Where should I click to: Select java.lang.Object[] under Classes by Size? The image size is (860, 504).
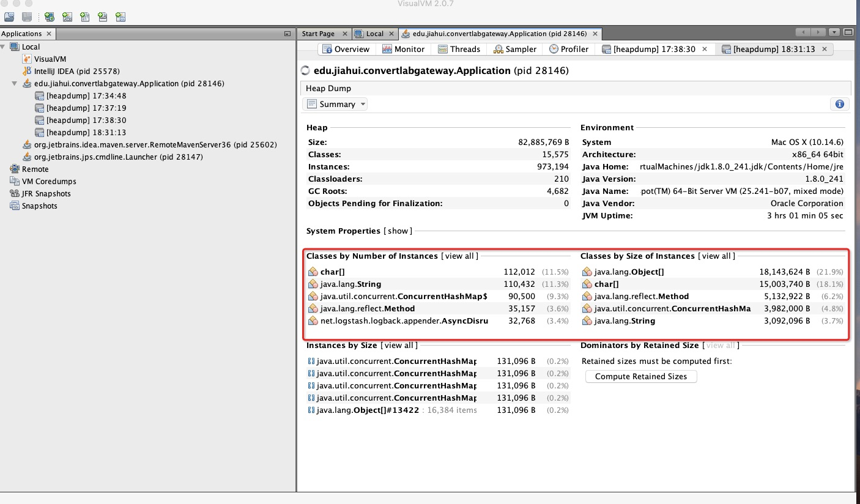pos(713,272)
